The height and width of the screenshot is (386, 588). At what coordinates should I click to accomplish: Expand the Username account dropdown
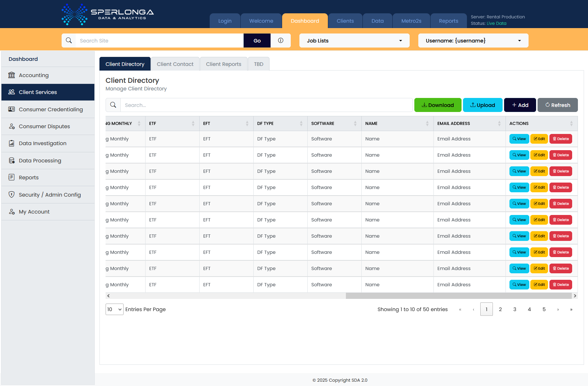[x=473, y=41]
